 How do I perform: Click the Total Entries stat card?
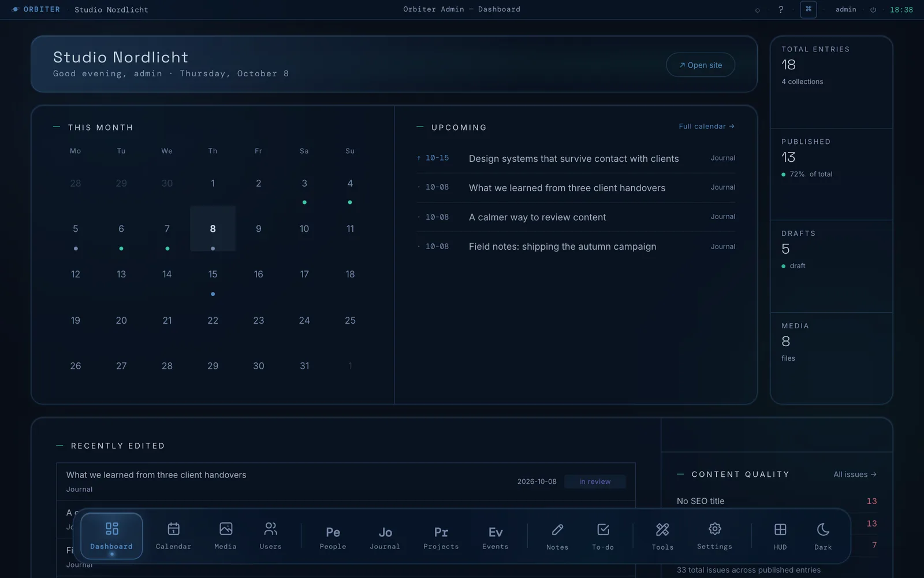click(832, 82)
